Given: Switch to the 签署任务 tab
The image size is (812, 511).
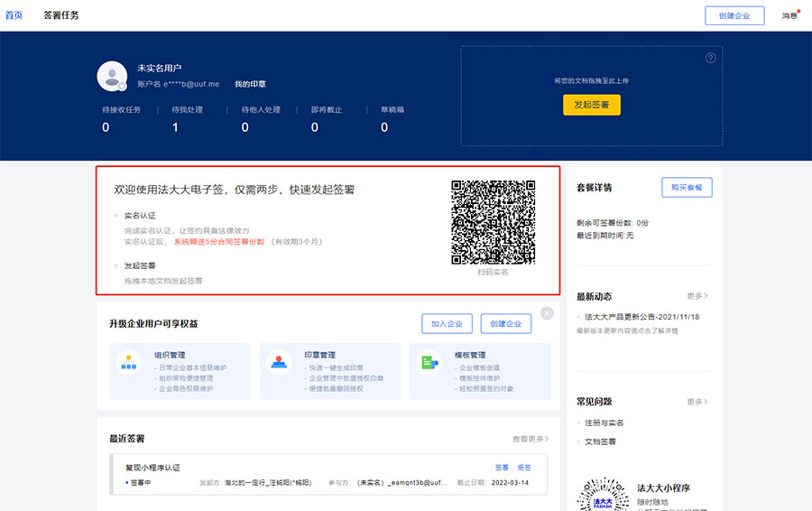Looking at the screenshot, I should click(x=61, y=15).
